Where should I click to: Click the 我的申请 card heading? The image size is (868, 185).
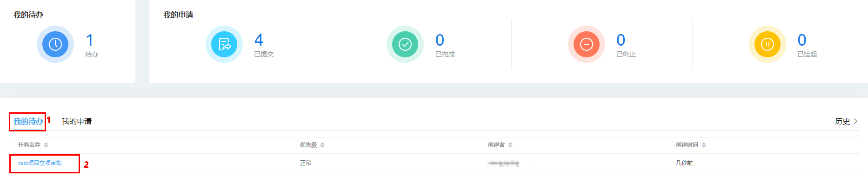(x=178, y=15)
